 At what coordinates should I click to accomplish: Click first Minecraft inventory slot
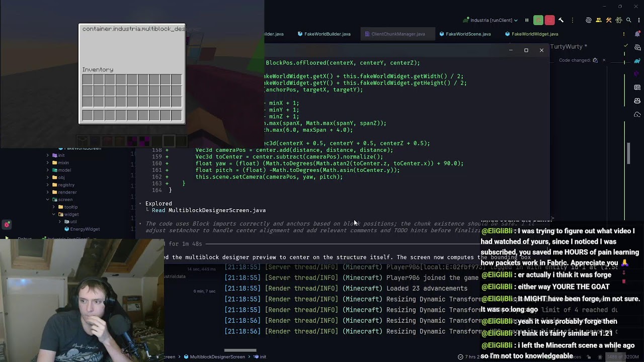click(x=88, y=80)
